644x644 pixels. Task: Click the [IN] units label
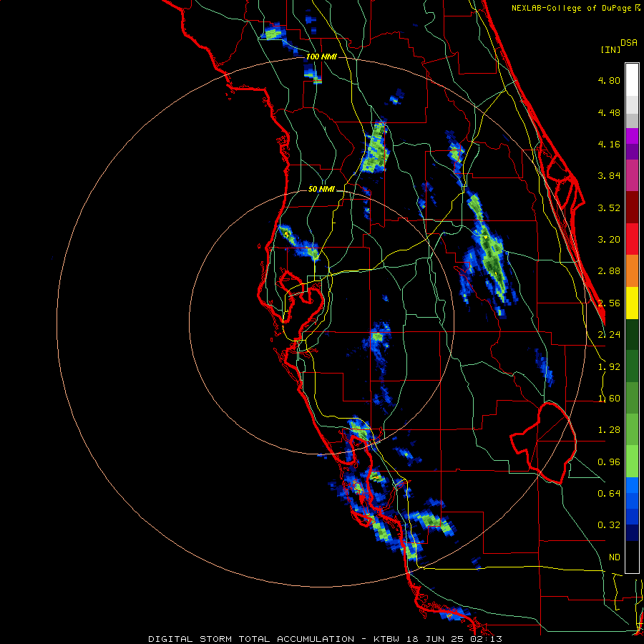tap(610, 49)
